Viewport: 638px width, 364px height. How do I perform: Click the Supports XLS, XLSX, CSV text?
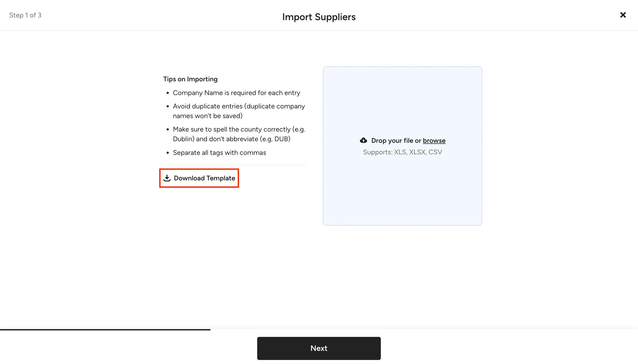402,152
